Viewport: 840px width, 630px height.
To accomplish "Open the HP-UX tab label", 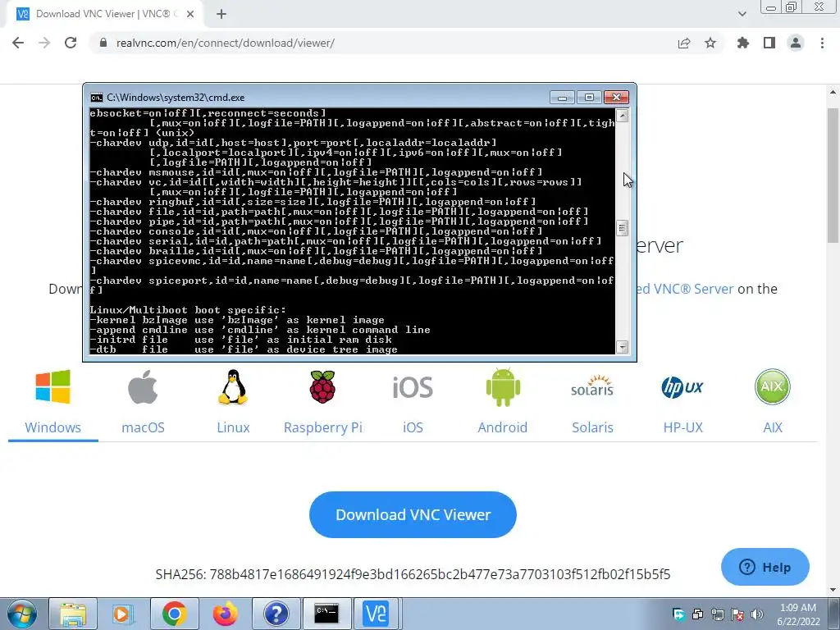I will coord(682,427).
